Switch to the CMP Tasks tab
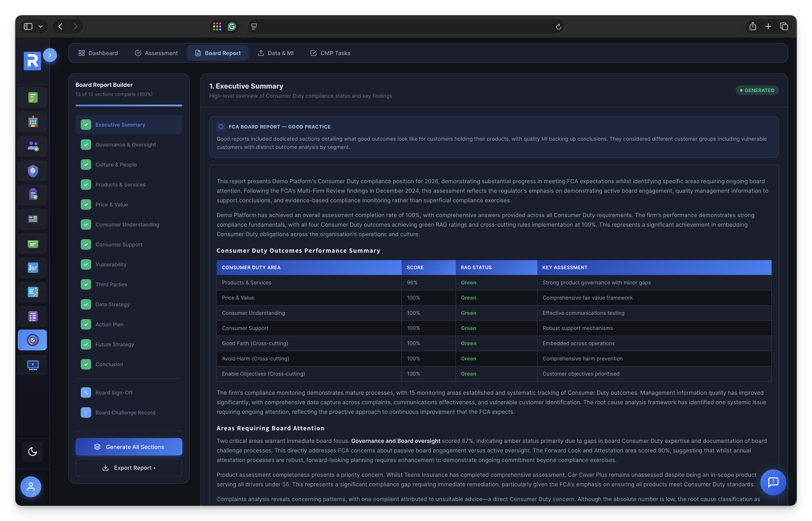The image size is (812, 521). (x=330, y=53)
